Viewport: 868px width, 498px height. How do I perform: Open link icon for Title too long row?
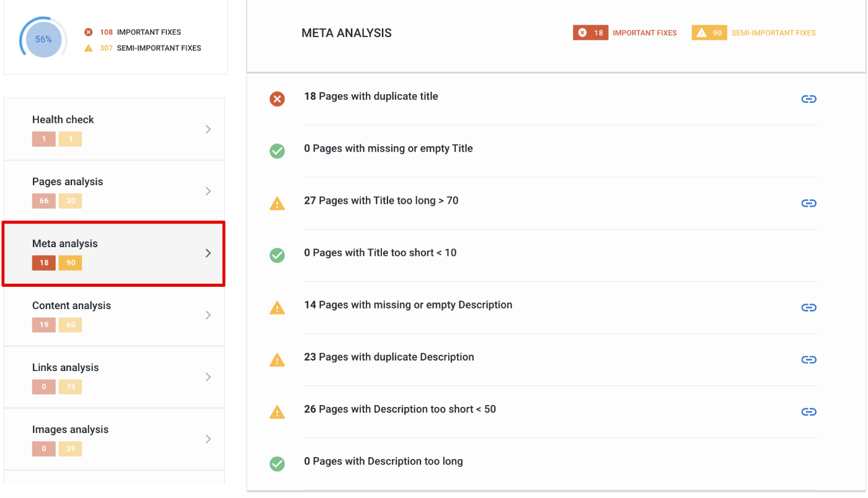click(808, 203)
